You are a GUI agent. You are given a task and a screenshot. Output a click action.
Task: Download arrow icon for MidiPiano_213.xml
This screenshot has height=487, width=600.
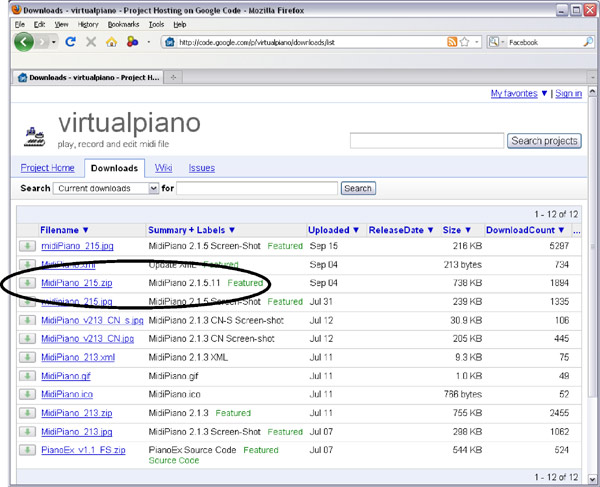27,357
